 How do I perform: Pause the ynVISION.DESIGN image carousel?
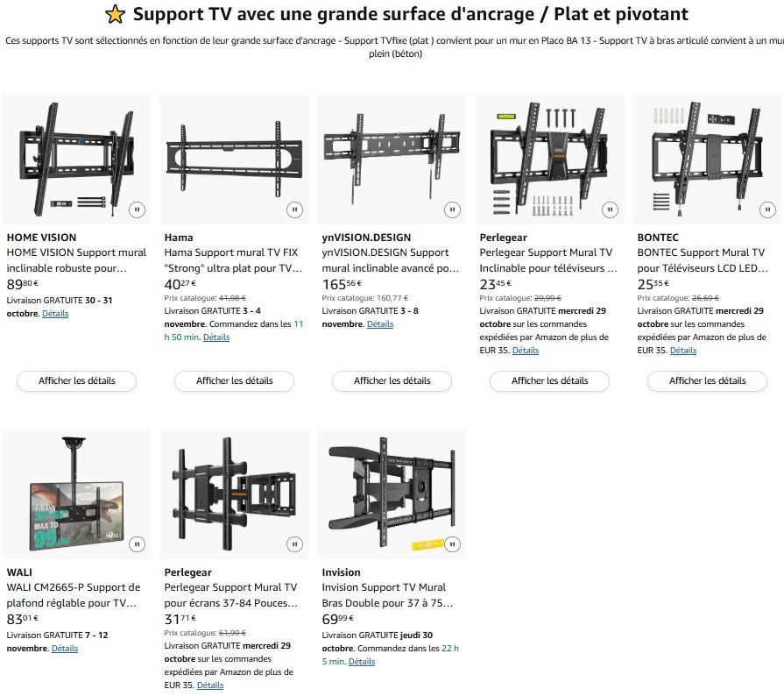(452, 210)
